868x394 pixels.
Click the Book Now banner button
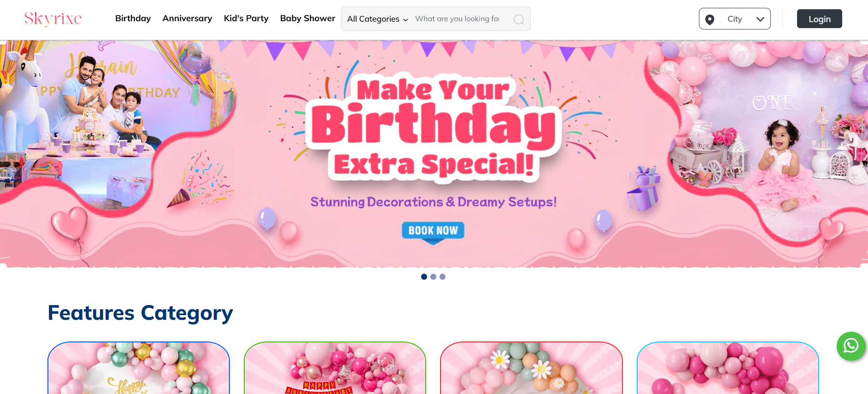[433, 230]
